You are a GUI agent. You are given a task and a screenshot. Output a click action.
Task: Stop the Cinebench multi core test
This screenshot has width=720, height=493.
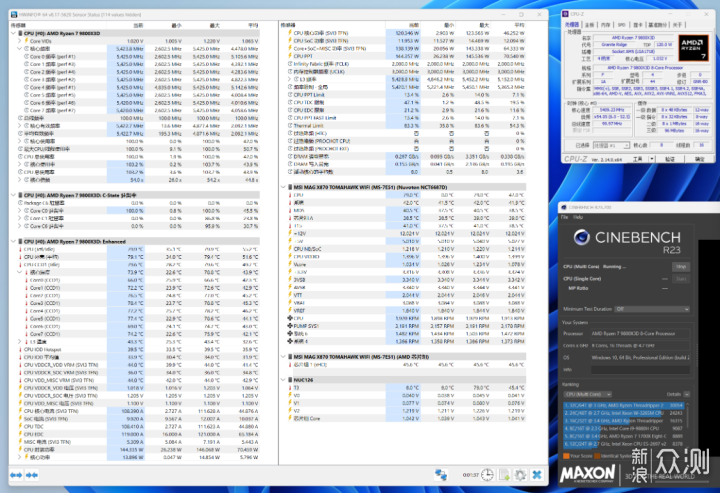pyautogui.click(x=681, y=267)
